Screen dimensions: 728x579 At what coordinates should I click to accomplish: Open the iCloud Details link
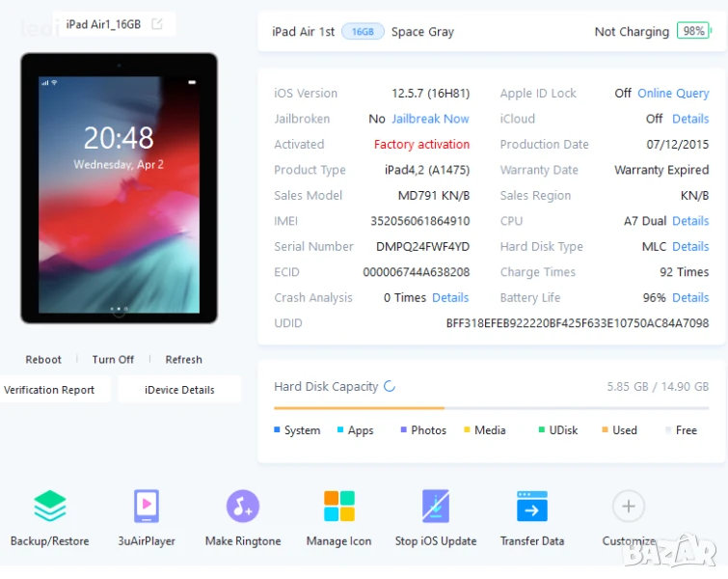(x=690, y=119)
